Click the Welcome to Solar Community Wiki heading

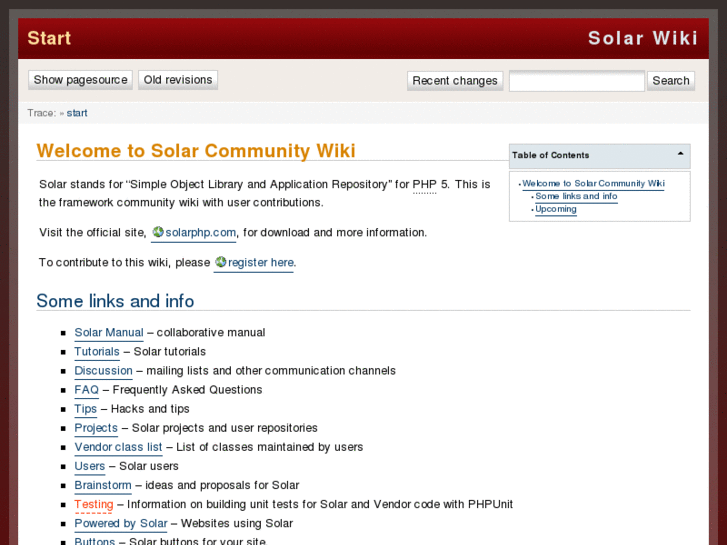click(196, 151)
